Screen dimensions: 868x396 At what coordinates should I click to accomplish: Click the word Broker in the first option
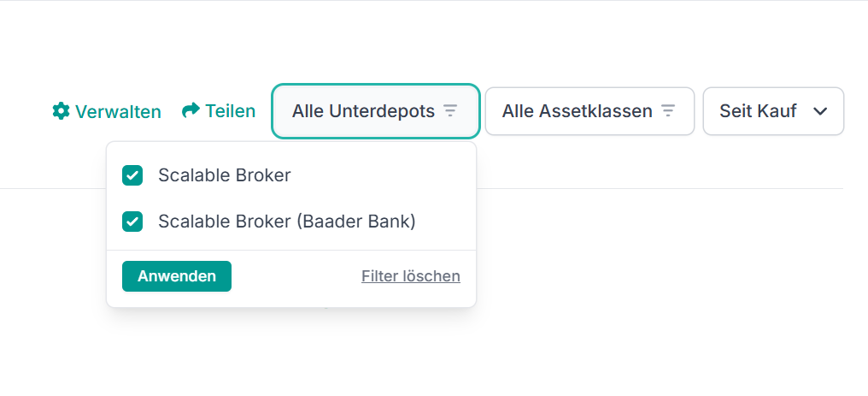pos(263,175)
